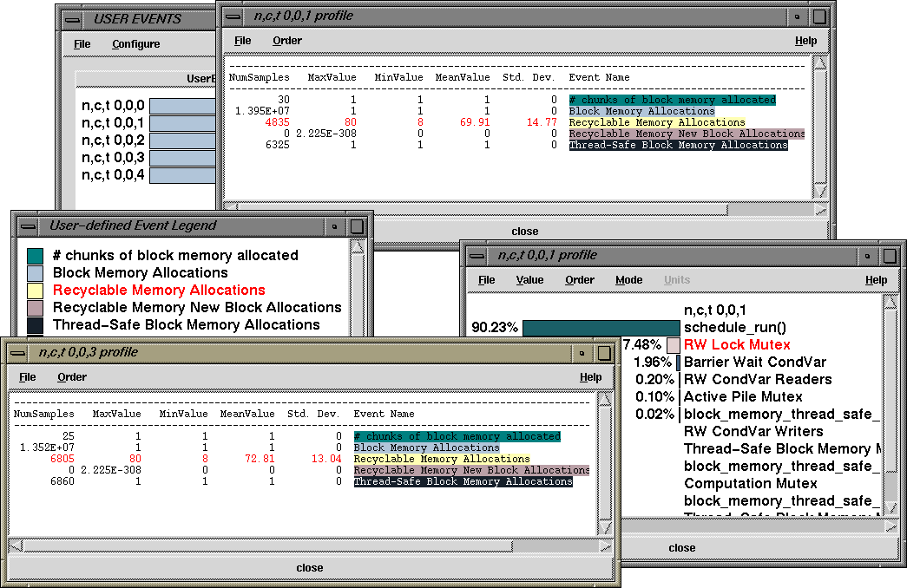Select n,c,t 0,0,2 event bar
The image size is (907, 588).
(182, 140)
